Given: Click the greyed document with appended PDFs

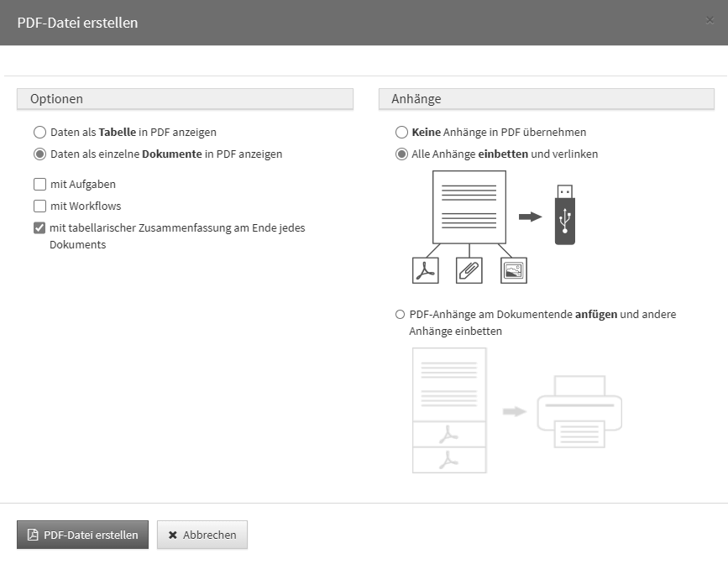Looking at the screenshot, I should point(449,410).
